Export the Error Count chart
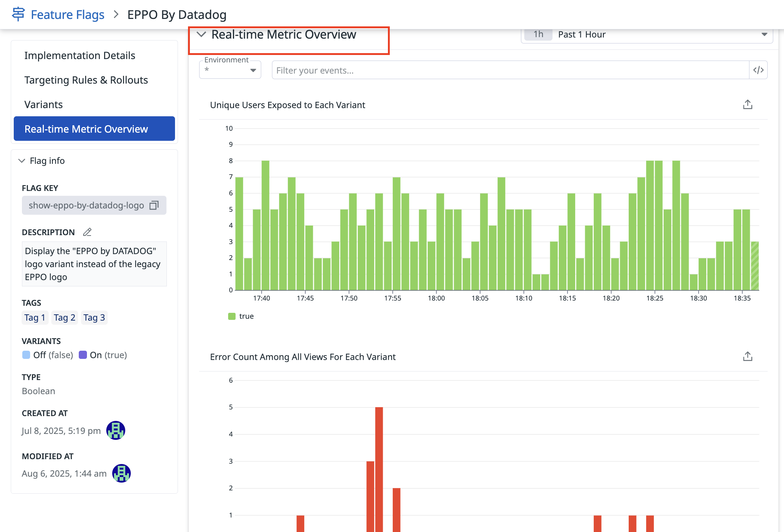 (748, 357)
